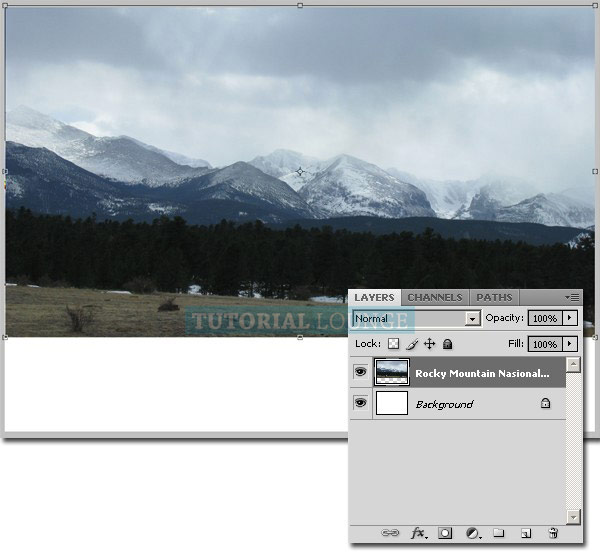This screenshot has width=600, height=560.
Task: Open the Opacity slider arrow
Action: coord(570,318)
